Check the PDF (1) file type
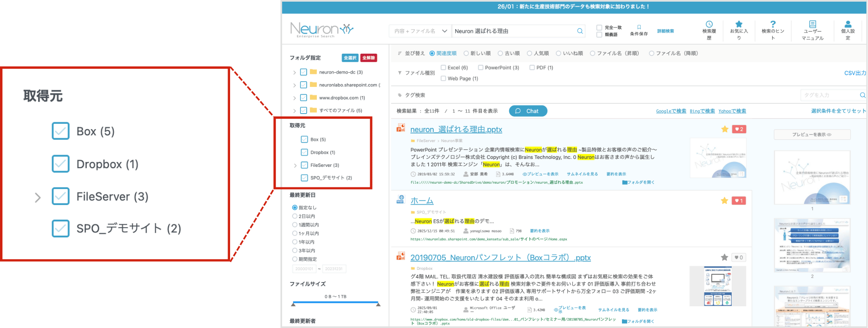Image resolution: width=868 pixels, height=328 pixels. point(532,68)
